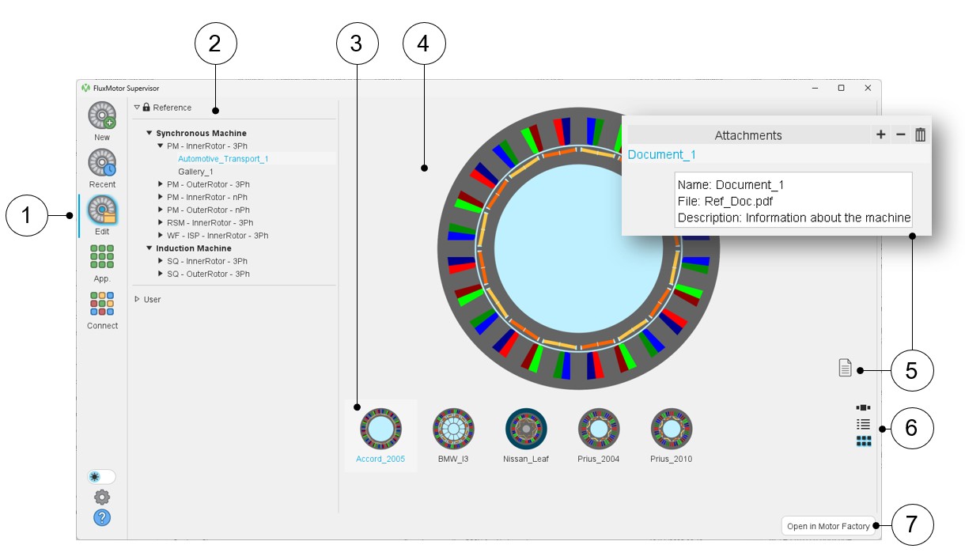Click the Attachments panel header
The height and width of the screenshot is (560, 965).
point(748,135)
